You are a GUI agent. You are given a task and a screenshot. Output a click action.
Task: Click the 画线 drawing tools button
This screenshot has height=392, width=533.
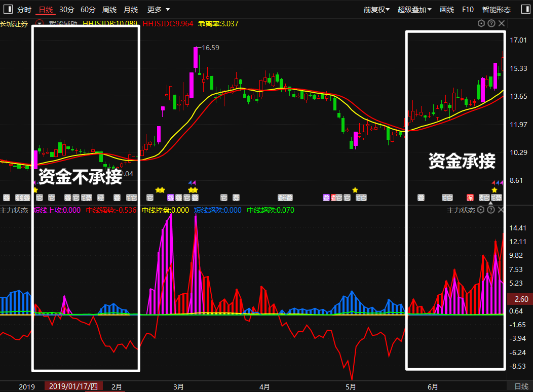point(447,10)
